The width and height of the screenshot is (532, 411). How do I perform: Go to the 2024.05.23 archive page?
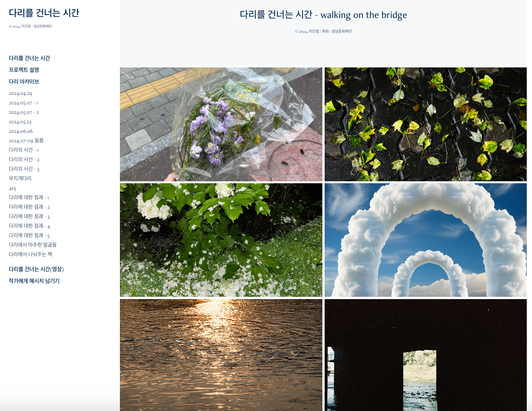[20, 122]
